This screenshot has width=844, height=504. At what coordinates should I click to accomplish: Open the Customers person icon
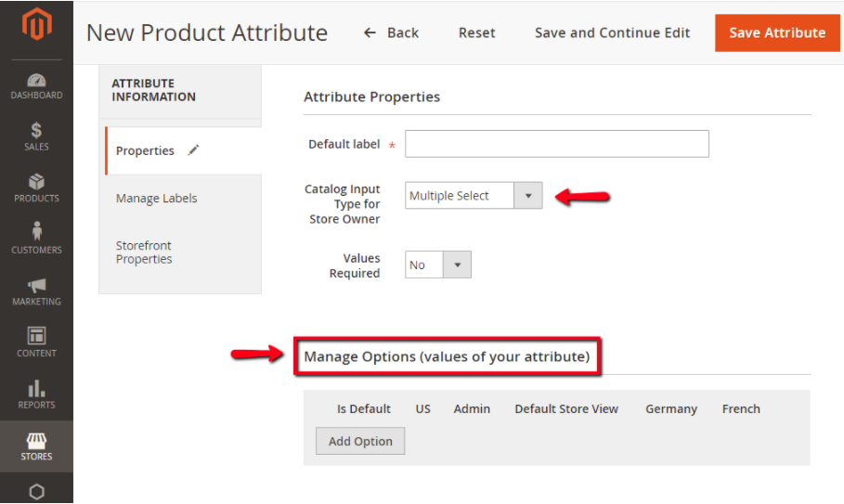pyautogui.click(x=36, y=232)
